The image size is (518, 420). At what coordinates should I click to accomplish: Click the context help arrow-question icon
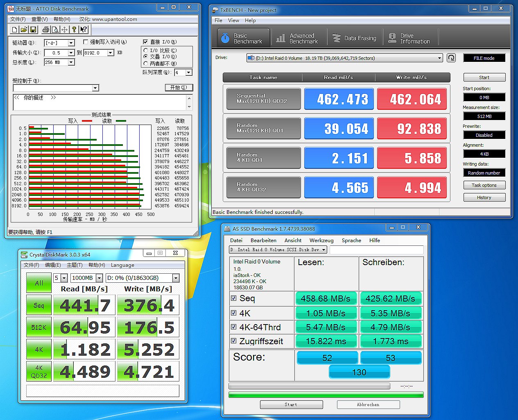[84, 30]
